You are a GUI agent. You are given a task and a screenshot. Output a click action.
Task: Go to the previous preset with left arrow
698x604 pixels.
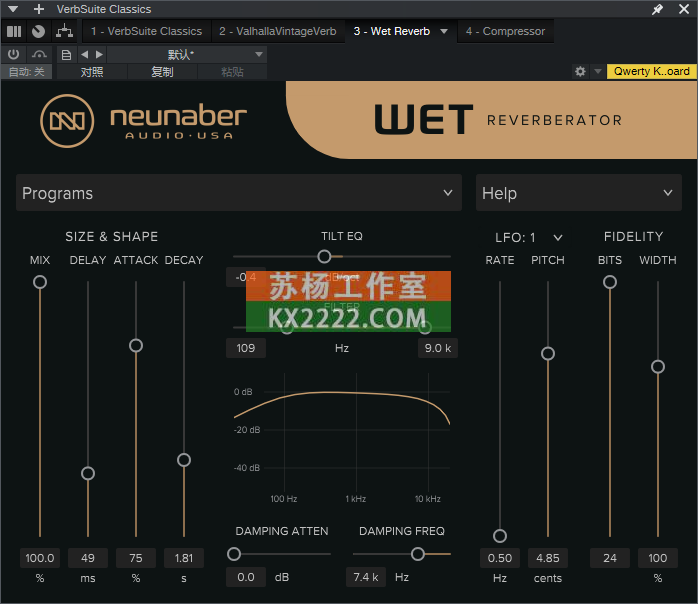(x=85, y=55)
